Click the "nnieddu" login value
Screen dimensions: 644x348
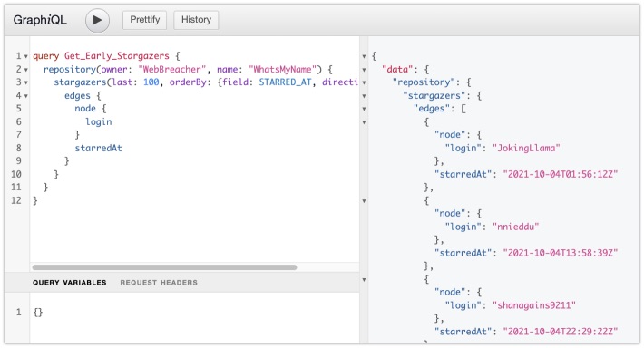[x=515, y=227]
